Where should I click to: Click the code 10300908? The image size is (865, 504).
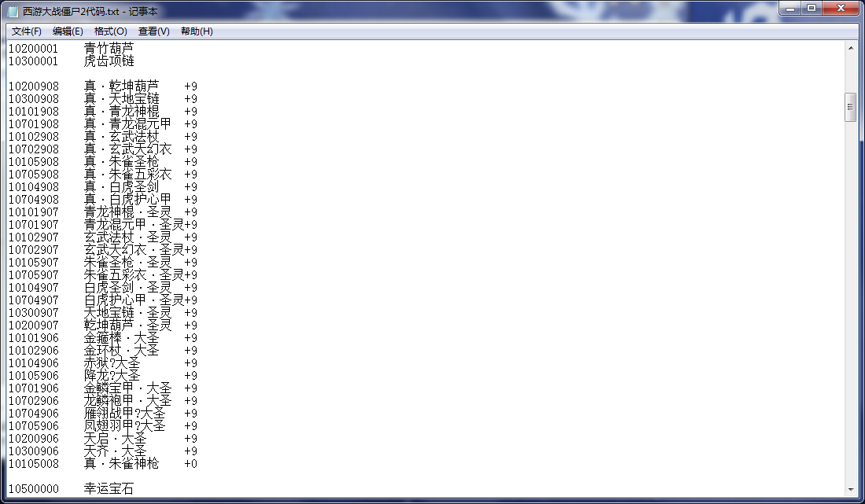(33, 99)
